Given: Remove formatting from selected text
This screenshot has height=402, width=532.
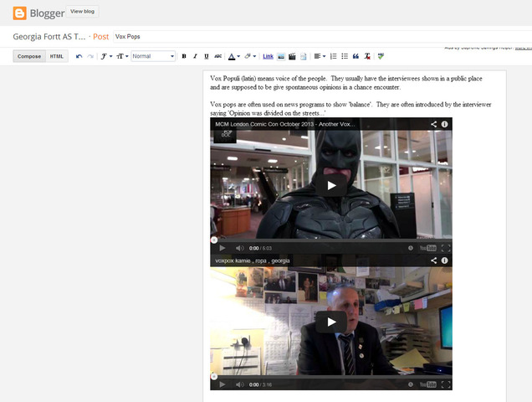Looking at the screenshot, I should (367, 56).
